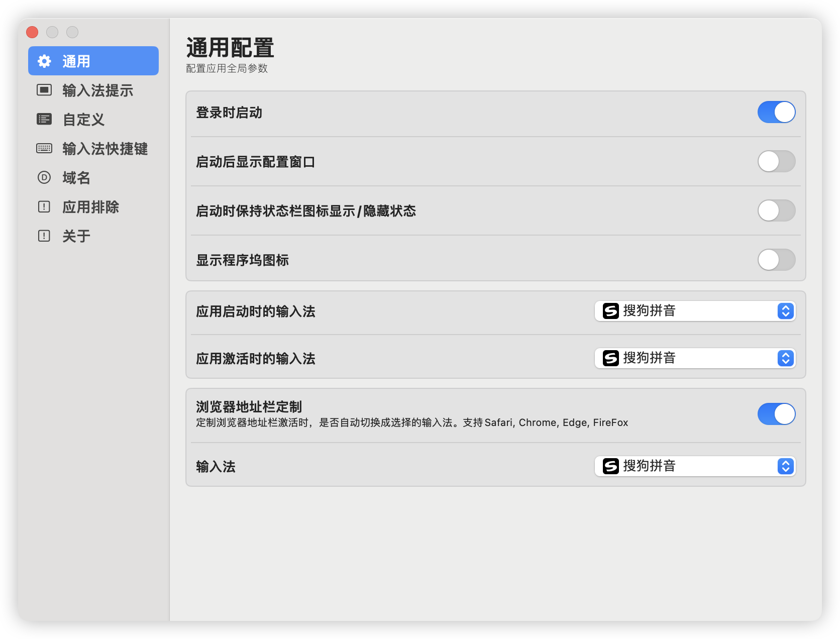Screen dimensions: 840x639
Task: Toggle 启动时保持状态栏图标显示/隐藏状态 switch
Action: [776, 210]
